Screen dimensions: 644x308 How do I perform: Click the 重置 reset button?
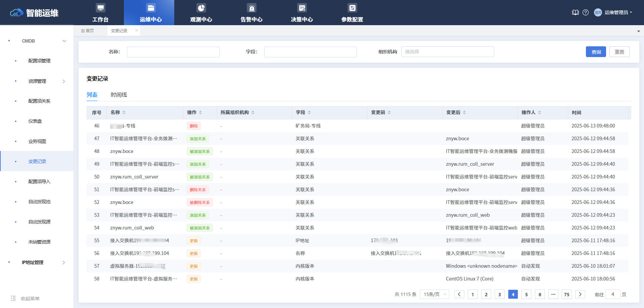click(619, 52)
